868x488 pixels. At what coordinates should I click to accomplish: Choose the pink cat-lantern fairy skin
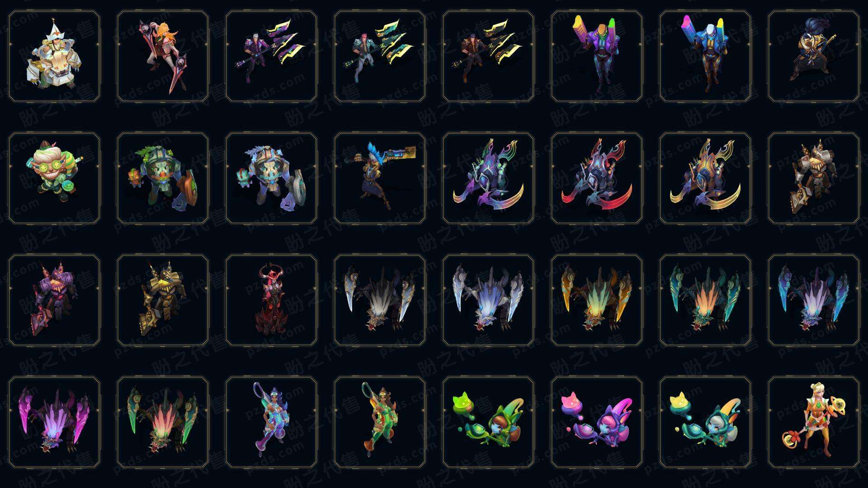(597, 422)
